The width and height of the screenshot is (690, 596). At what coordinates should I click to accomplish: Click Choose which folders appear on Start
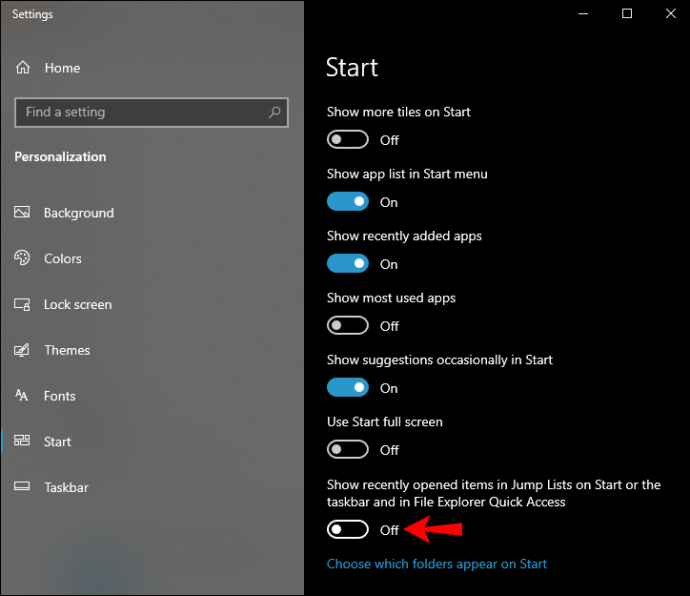coord(437,564)
